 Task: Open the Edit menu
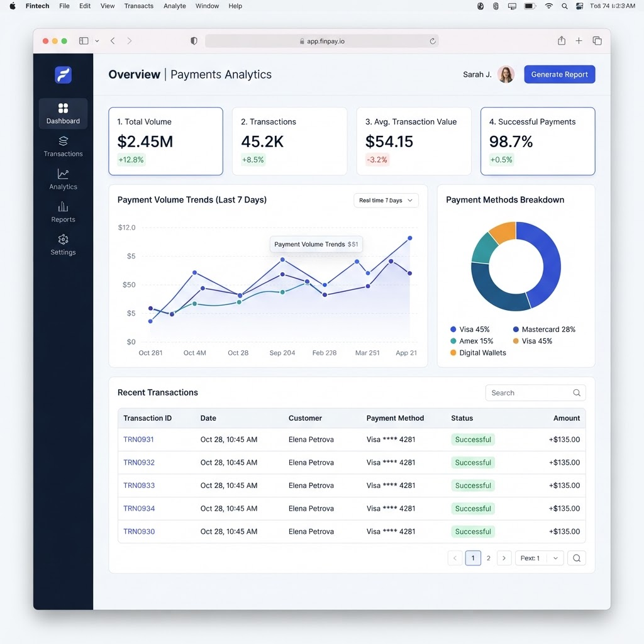pos(85,6)
